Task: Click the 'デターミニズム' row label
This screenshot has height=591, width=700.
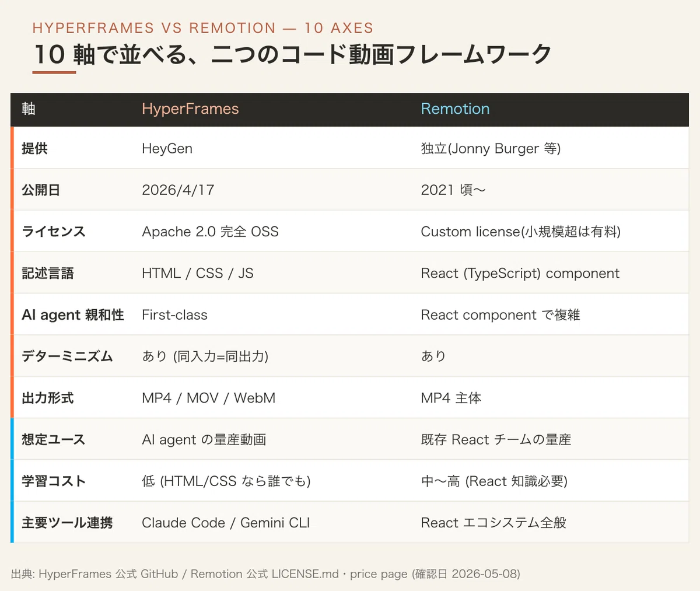Action: coord(67,356)
